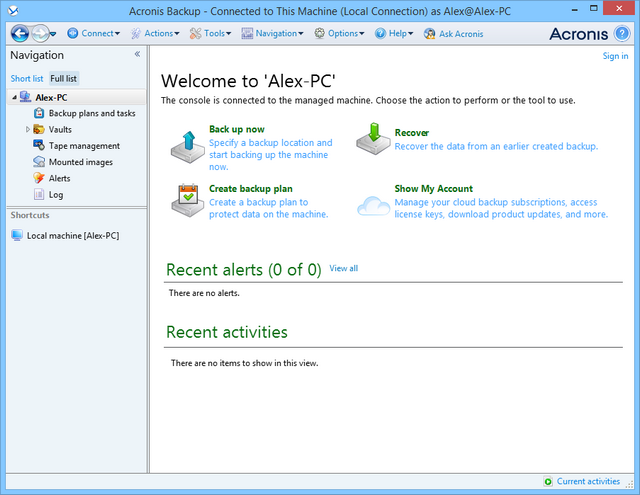This screenshot has width=640, height=495.
Task: Collapse the Navigation pane with chevrons
Action: tap(137, 55)
